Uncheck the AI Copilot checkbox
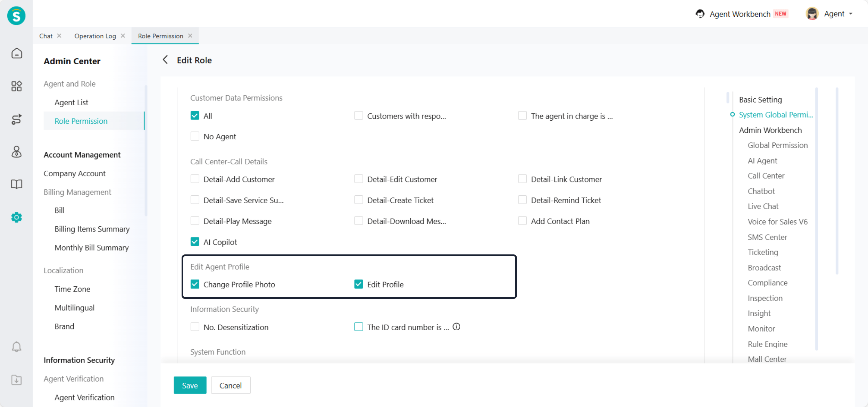 [x=195, y=242]
